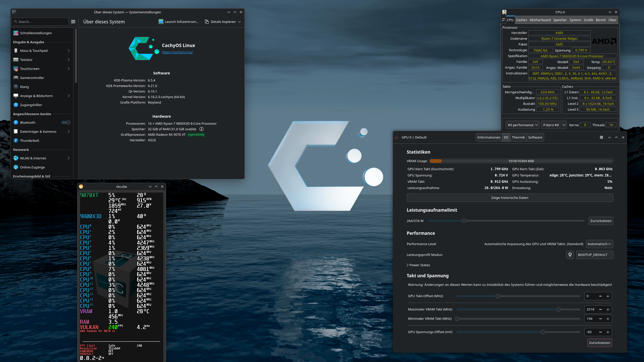
Task: Click the VRAM Usage progress bar
Action: pyautogui.click(x=521, y=161)
